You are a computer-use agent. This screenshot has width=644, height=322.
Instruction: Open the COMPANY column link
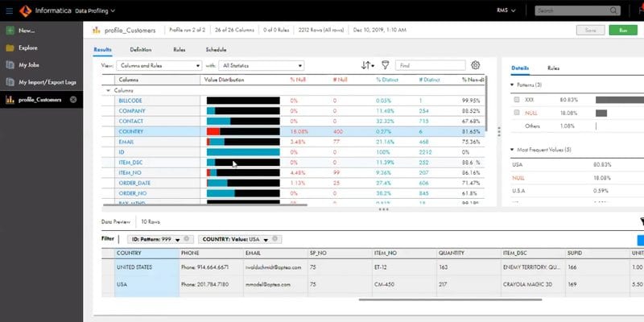point(132,111)
